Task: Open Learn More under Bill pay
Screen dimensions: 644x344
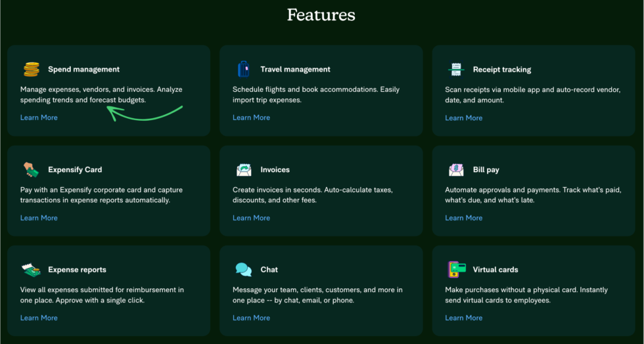Action: click(463, 218)
